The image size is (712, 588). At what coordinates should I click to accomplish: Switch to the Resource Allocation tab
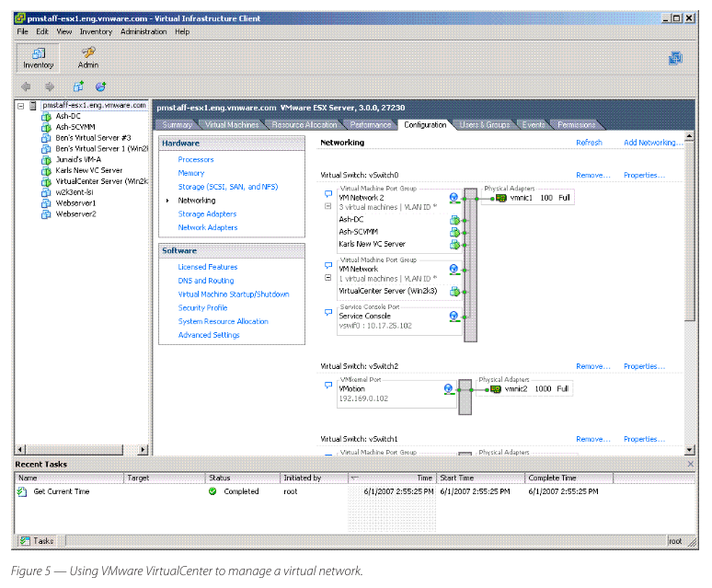coord(304,125)
